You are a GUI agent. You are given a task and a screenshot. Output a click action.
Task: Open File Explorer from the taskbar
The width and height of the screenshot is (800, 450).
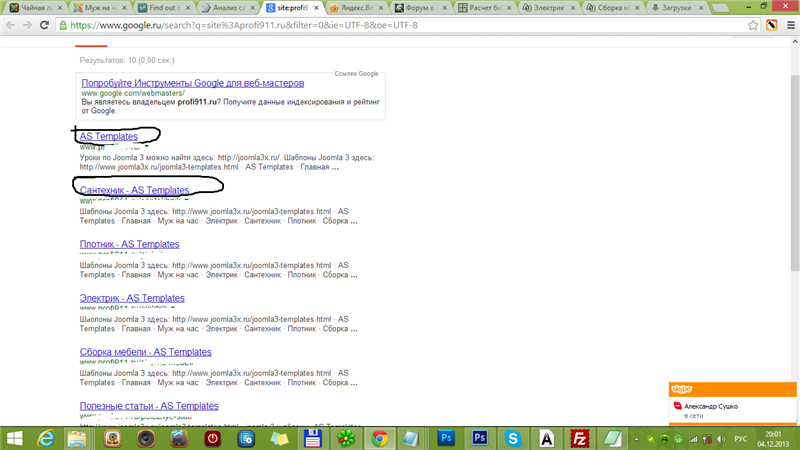click(78, 439)
